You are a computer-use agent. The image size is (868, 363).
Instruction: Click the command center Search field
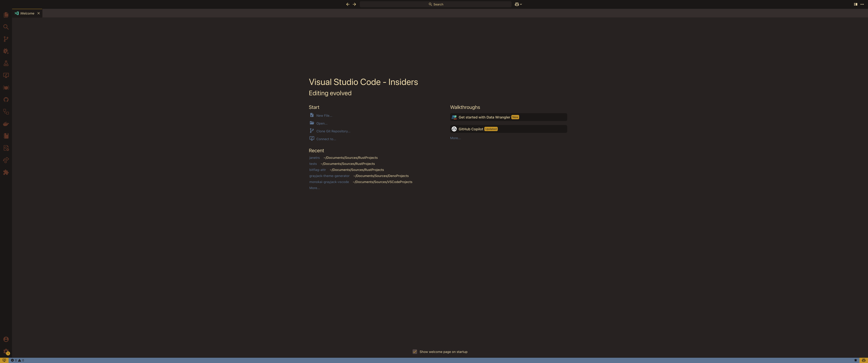(435, 4)
